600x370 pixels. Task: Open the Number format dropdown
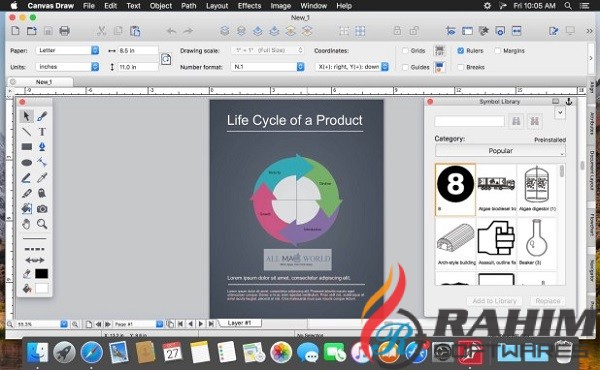(x=267, y=67)
